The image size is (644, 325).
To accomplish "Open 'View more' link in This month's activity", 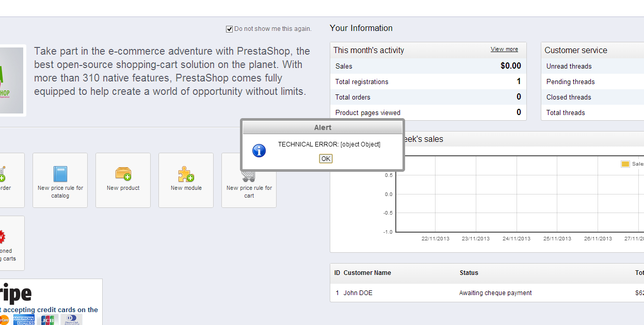I will click(x=504, y=49).
